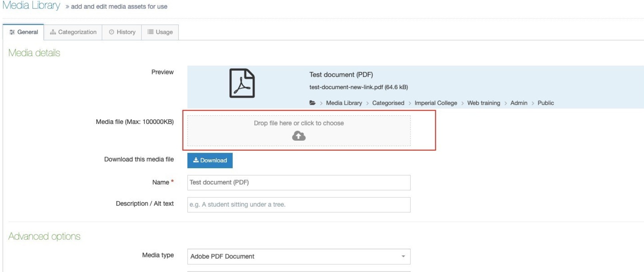Click the sliders icon on General tab
The image size is (644, 272).
[x=12, y=32]
